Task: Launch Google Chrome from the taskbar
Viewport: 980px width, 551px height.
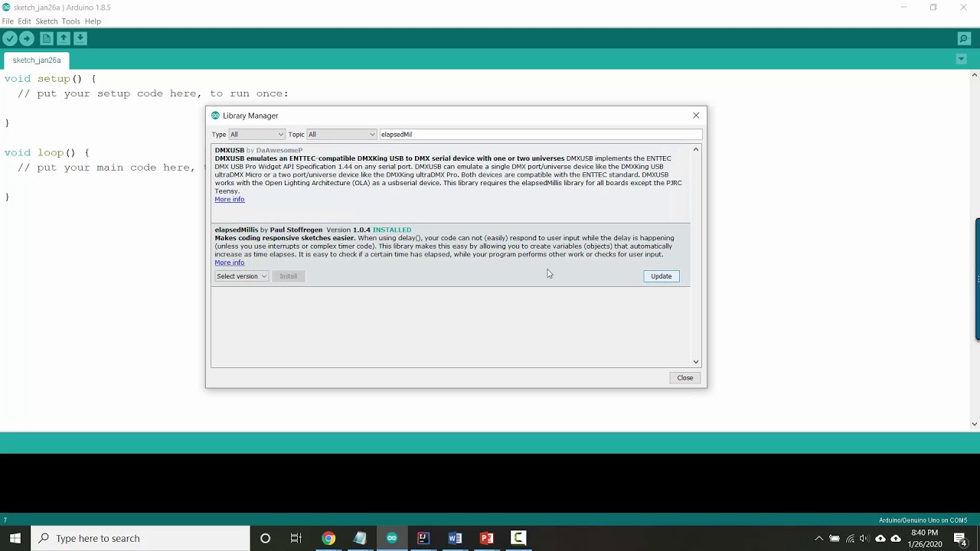Action: point(328,538)
